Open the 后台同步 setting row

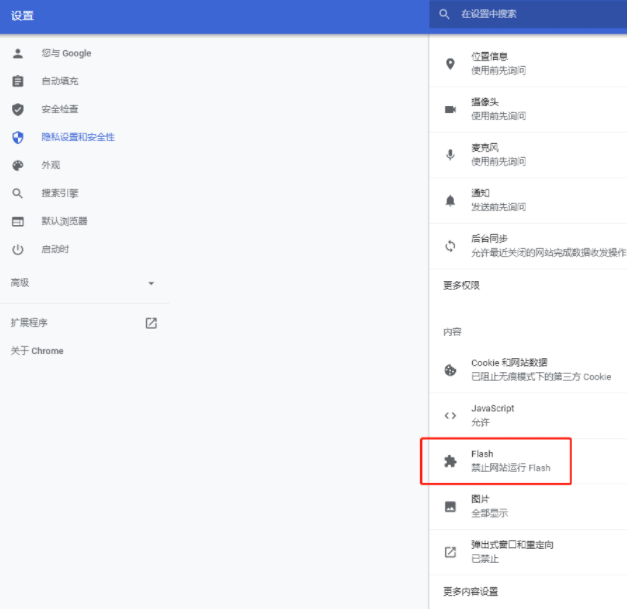528,246
